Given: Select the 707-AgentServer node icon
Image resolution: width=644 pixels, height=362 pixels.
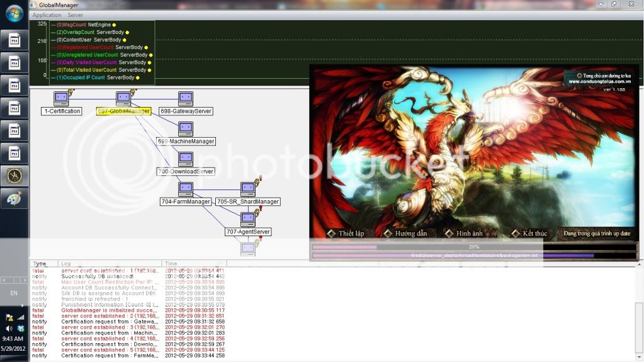Looking at the screenshot, I should pos(247,219).
